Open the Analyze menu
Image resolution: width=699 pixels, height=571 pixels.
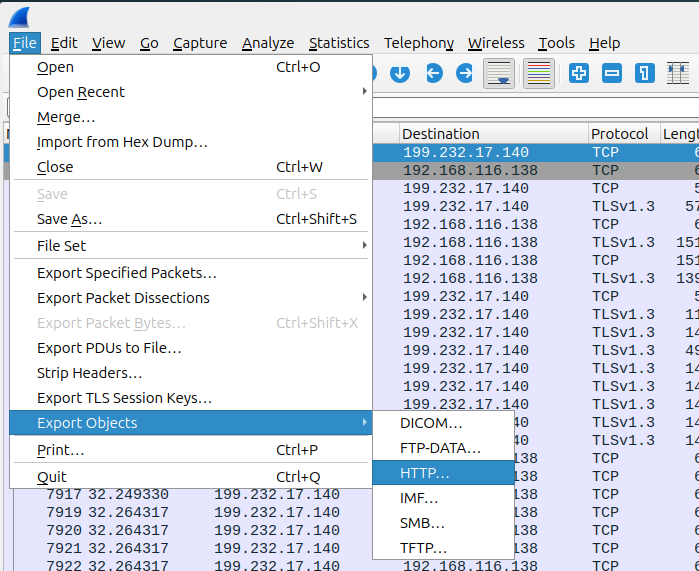tap(268, 43)
